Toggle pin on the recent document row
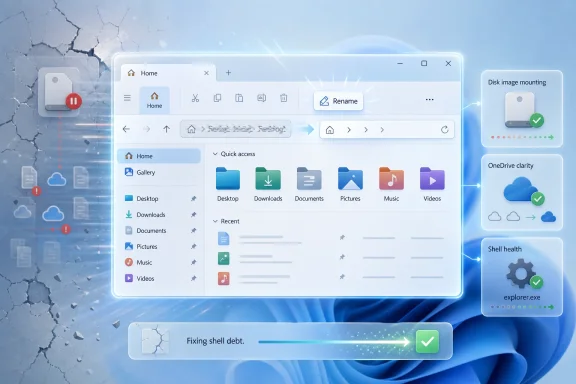 click(x=342, y=238)
